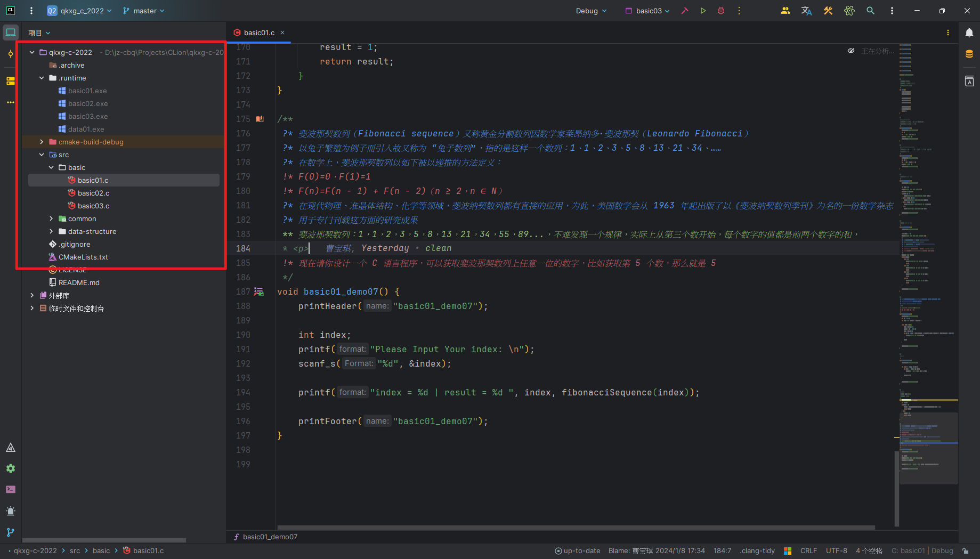
Task: Expand the 外部库 node
Action: coord(32,295)
